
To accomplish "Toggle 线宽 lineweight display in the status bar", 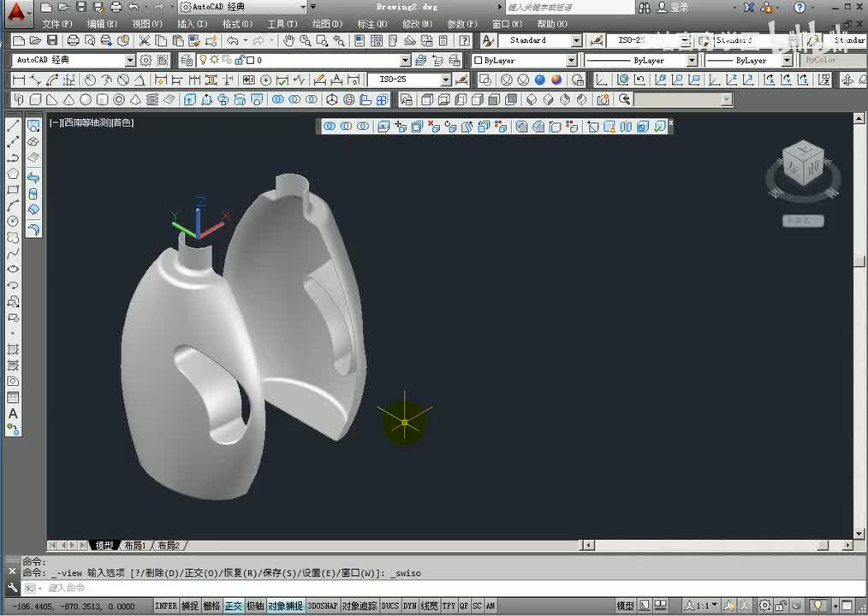I will pyautogui.click(x=429, y=606).
